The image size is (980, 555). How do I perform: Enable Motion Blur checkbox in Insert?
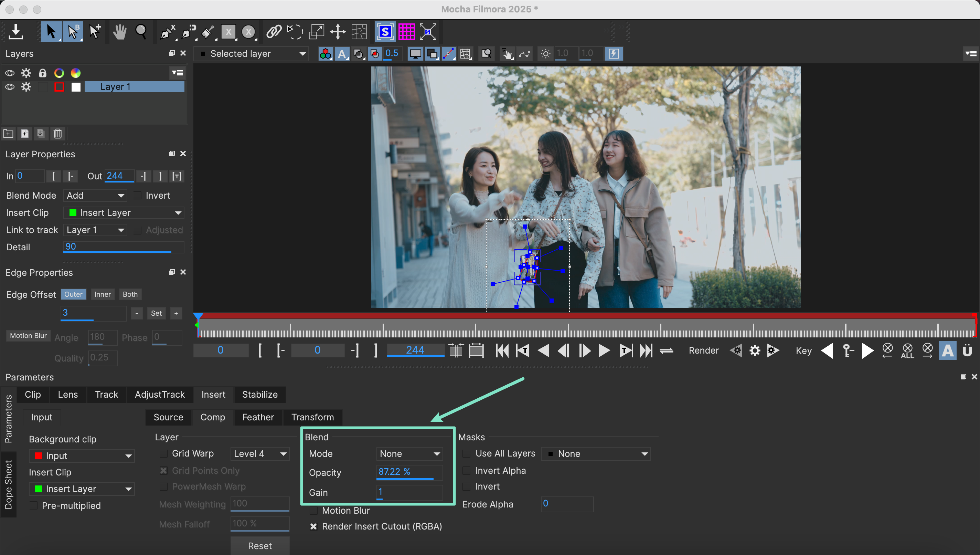(313, 510)
